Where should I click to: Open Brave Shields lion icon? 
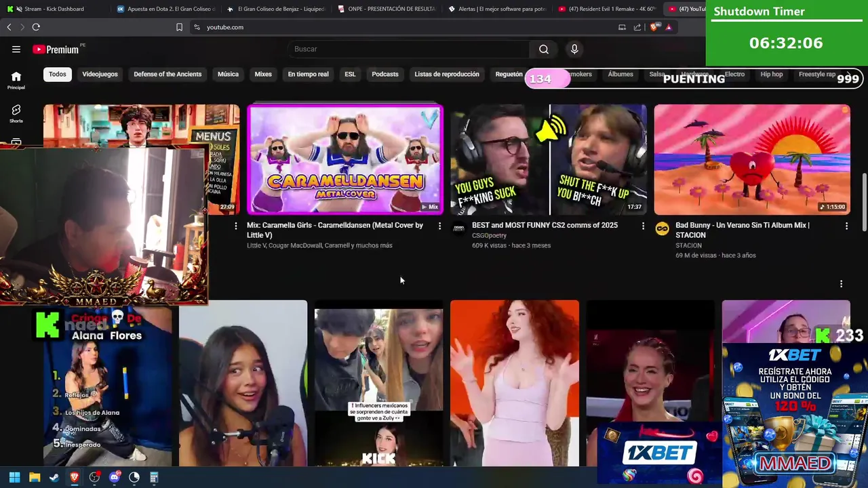654,27
